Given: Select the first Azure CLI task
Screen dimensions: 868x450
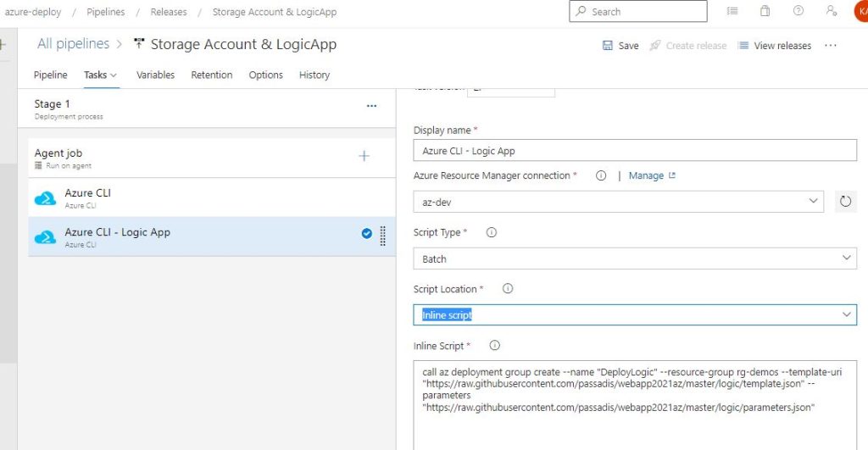Looking at the screenshot, I should (212, 197).
